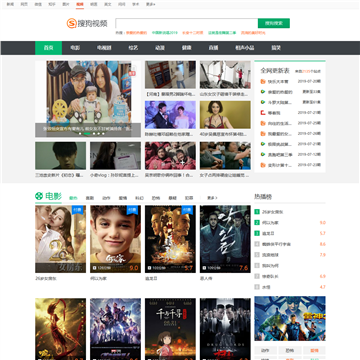
Task: Open the movie poster rated 7.6
Action: point(225,239)
